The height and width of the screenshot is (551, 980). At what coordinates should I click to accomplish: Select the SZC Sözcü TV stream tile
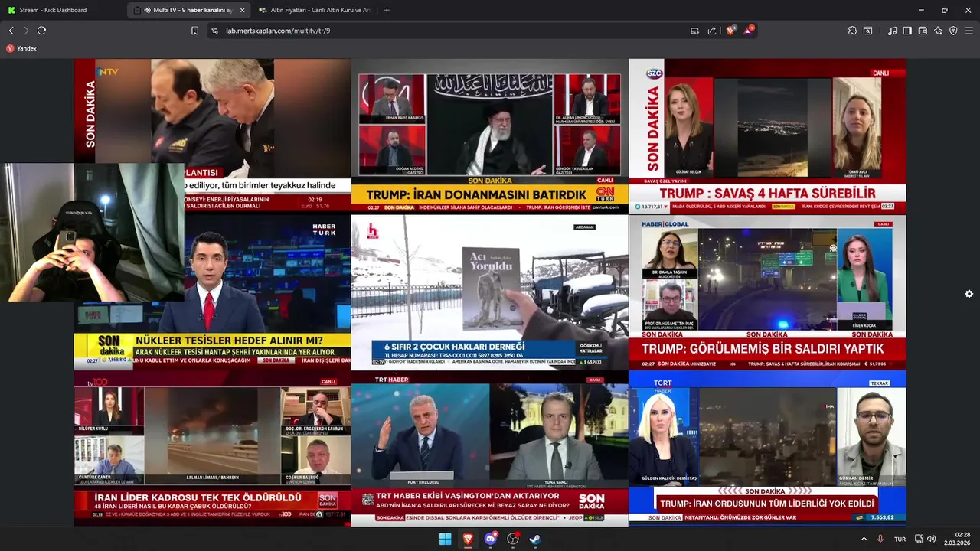coord(767,135)
